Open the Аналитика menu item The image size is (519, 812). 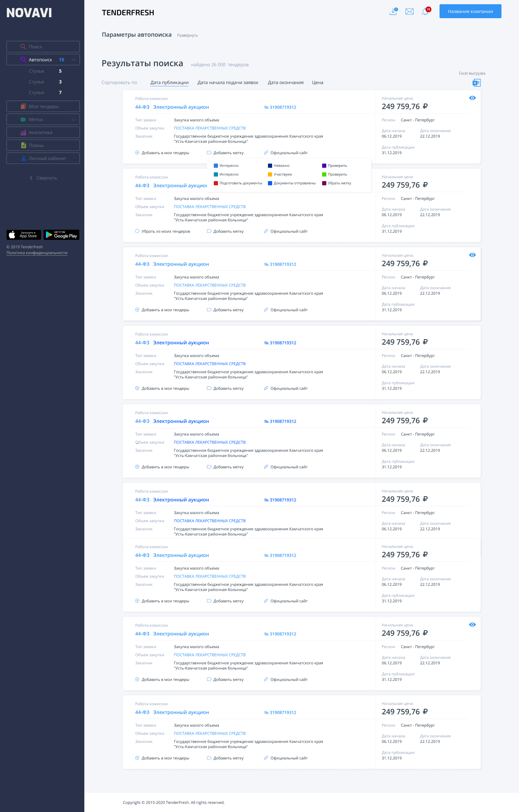[43, 132]
